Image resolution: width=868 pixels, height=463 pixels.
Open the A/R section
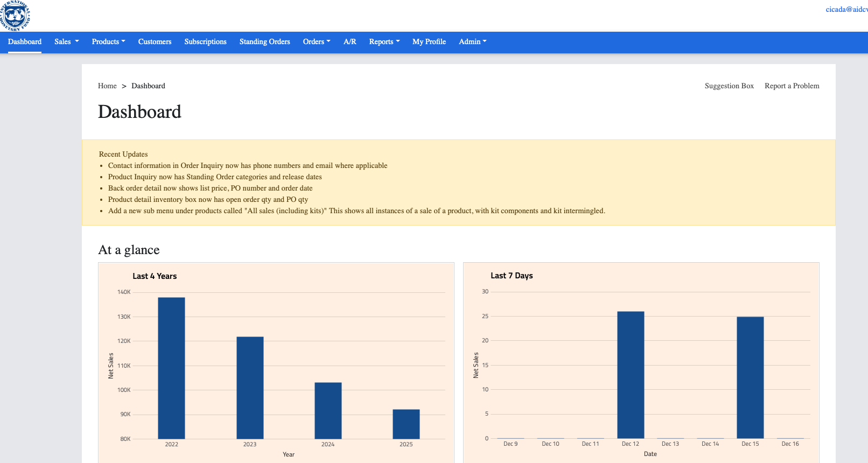(350, 41)
